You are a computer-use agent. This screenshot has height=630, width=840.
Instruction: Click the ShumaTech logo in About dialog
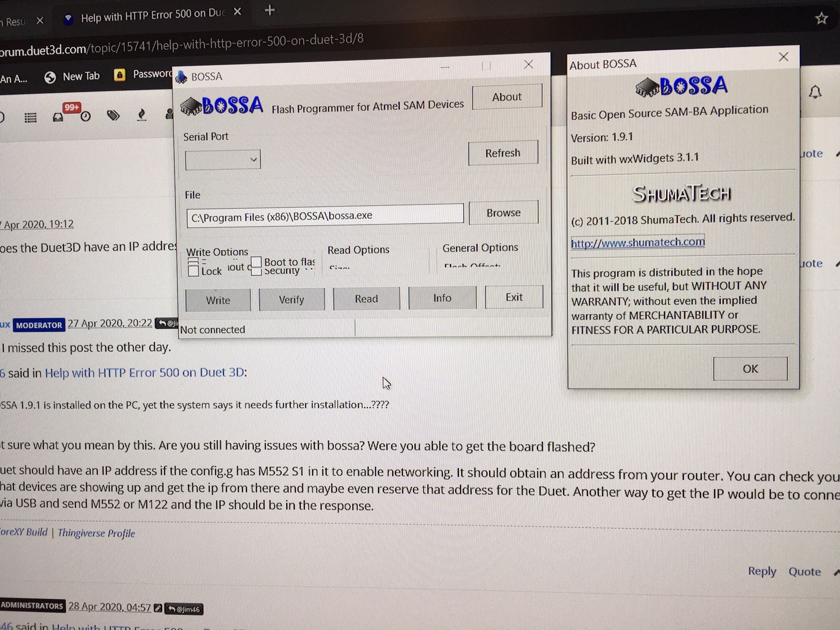[x=682, y=194]
